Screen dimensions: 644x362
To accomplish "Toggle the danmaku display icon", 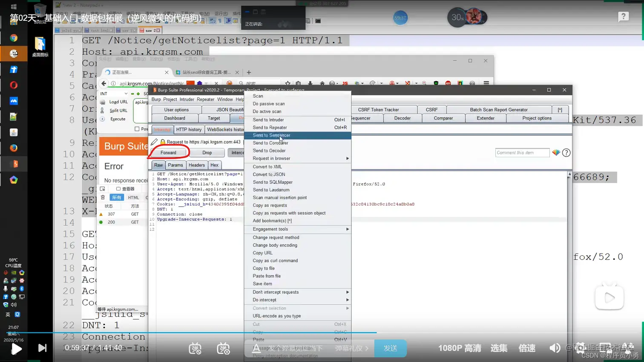I will (195, 348).
